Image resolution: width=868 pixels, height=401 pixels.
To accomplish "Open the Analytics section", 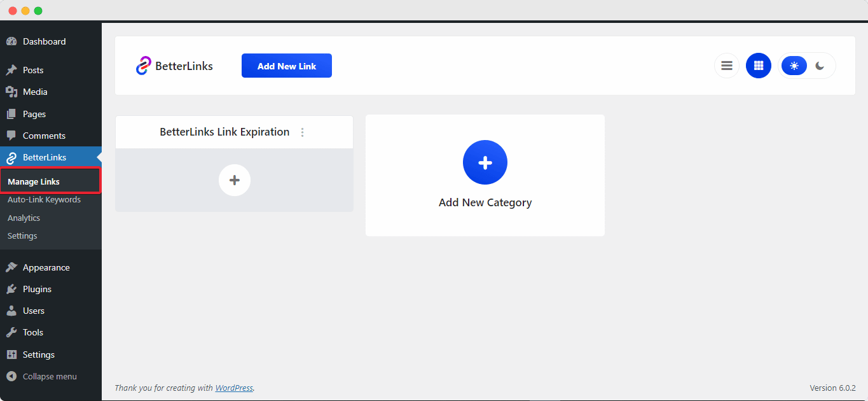I will (x=24, y=218).
